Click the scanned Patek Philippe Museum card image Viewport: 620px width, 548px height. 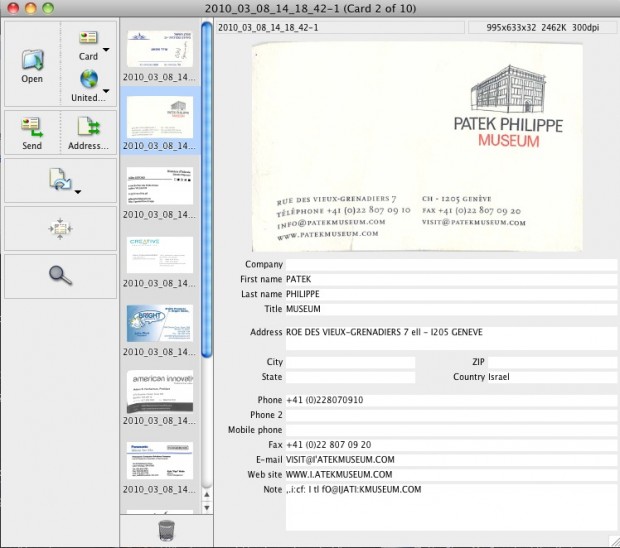pos(417,147)
